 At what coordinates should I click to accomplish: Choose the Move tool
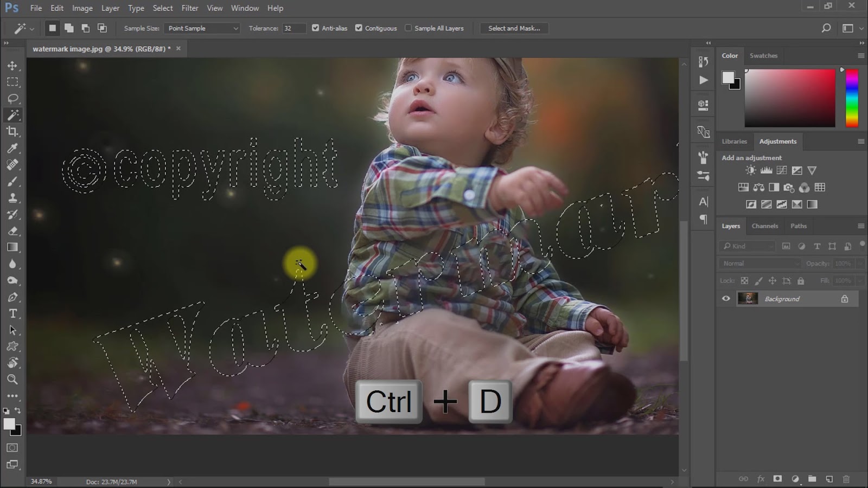click(12, 65)
